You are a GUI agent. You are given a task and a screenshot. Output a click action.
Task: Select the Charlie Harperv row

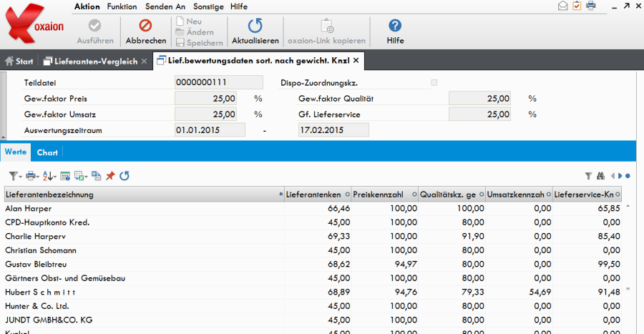click(x=313, y=236)
